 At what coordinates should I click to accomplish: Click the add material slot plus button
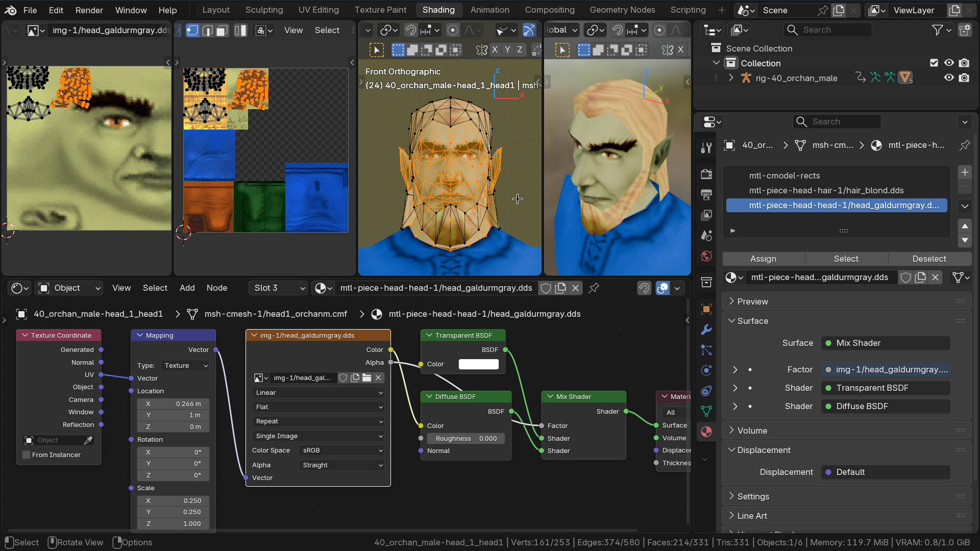click(965, 172)
